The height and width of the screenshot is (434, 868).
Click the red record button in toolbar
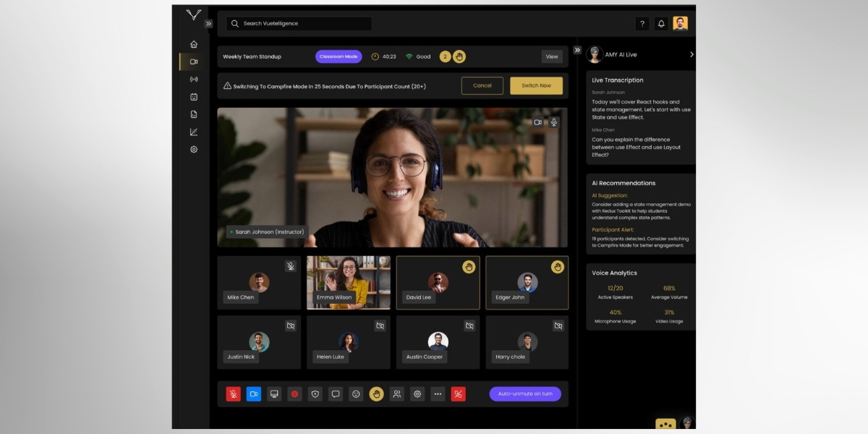(x=294, y=394)
